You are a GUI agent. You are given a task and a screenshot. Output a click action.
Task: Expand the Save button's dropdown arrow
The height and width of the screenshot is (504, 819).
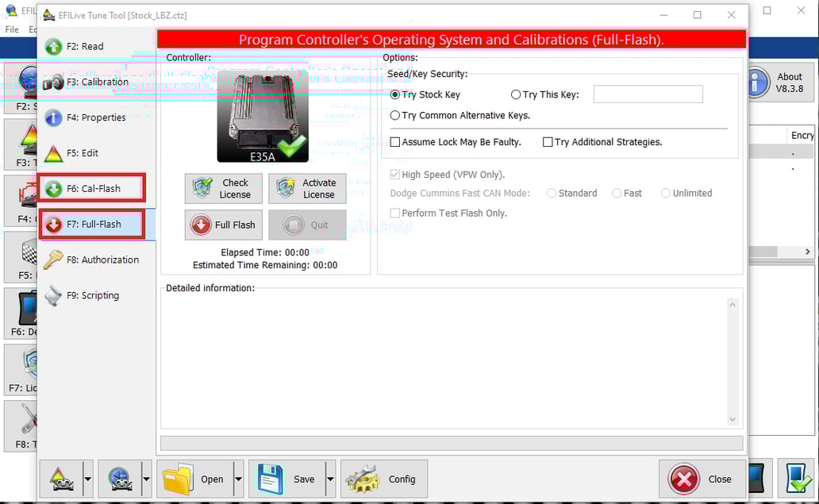(x=330, y=478)
